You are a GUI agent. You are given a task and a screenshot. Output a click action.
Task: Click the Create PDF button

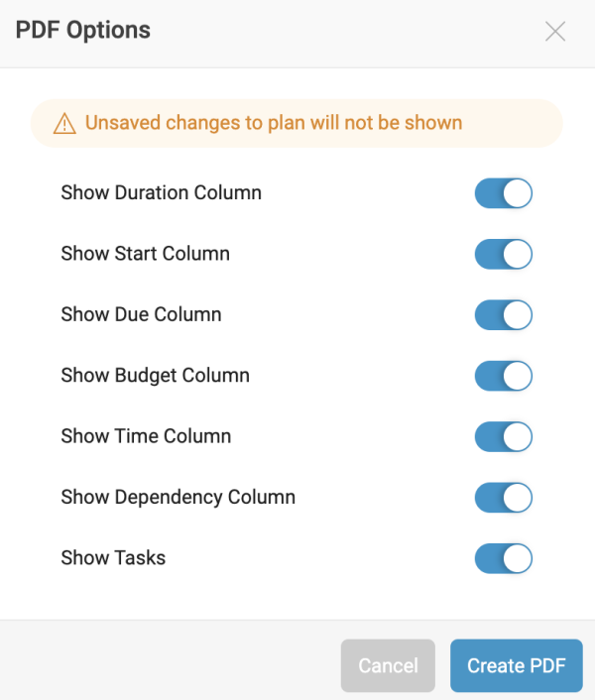516,665
